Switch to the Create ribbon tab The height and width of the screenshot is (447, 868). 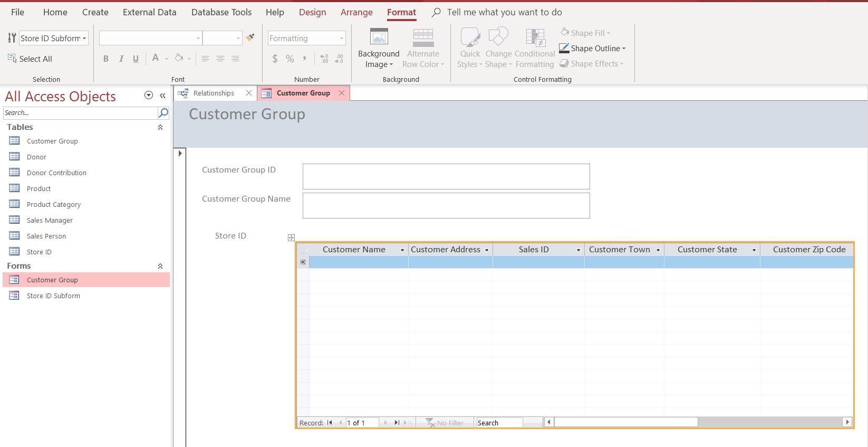[95, 12]
